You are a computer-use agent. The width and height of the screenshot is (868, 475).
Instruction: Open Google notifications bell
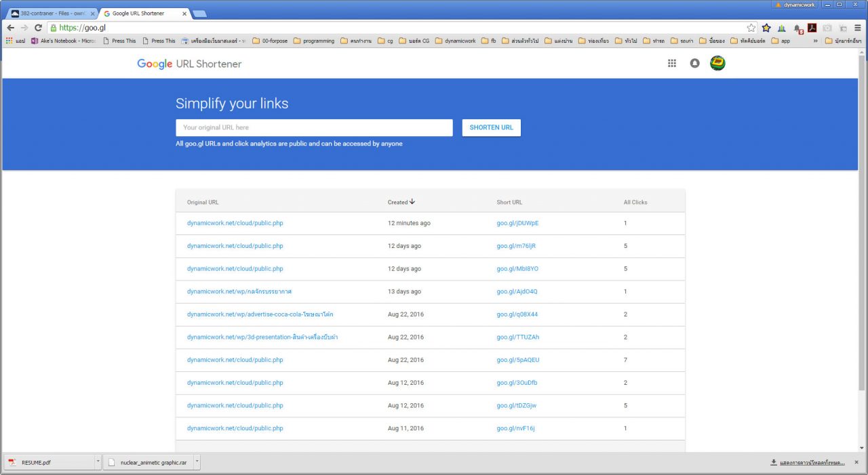694,63
